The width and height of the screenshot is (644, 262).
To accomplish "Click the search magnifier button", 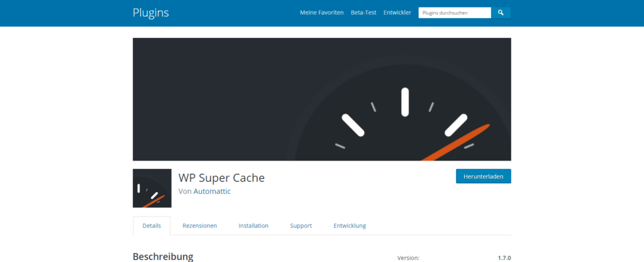I will click(x=501, y=13).
